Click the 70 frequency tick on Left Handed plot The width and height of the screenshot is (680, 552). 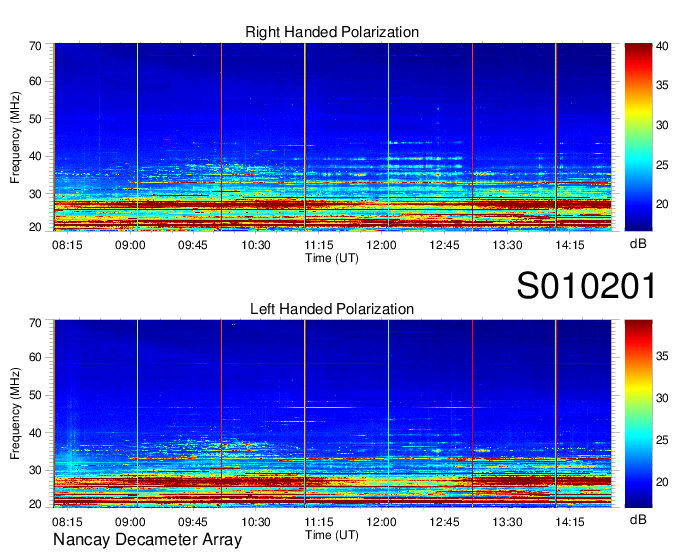(x=35, y=323)
